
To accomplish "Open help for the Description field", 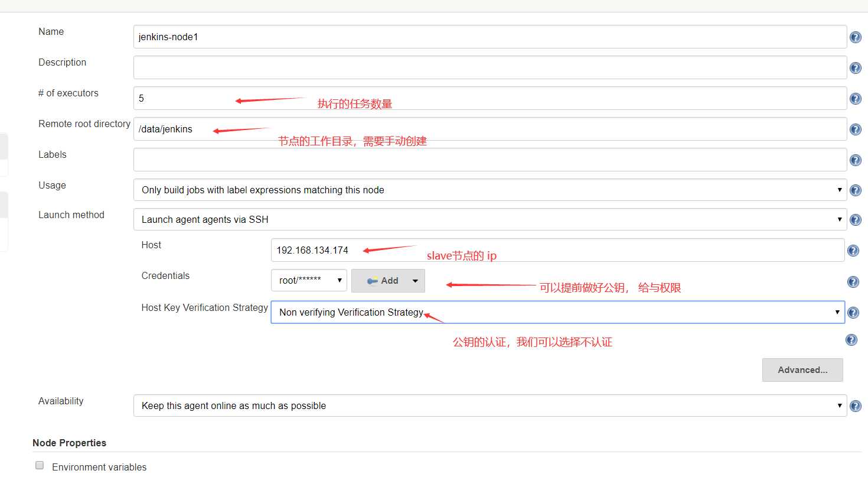I will click(x=855, y=68).
